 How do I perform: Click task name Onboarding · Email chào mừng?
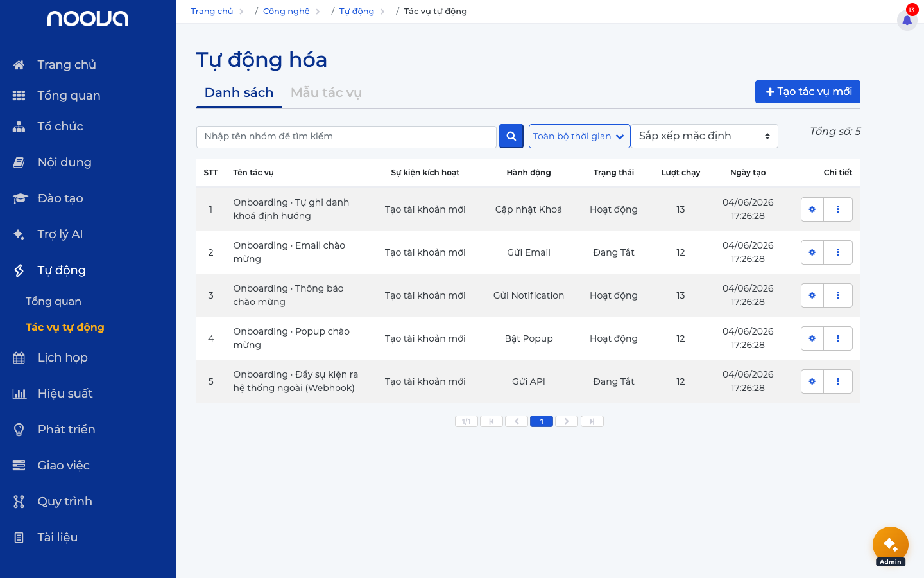tap(289, 252)
